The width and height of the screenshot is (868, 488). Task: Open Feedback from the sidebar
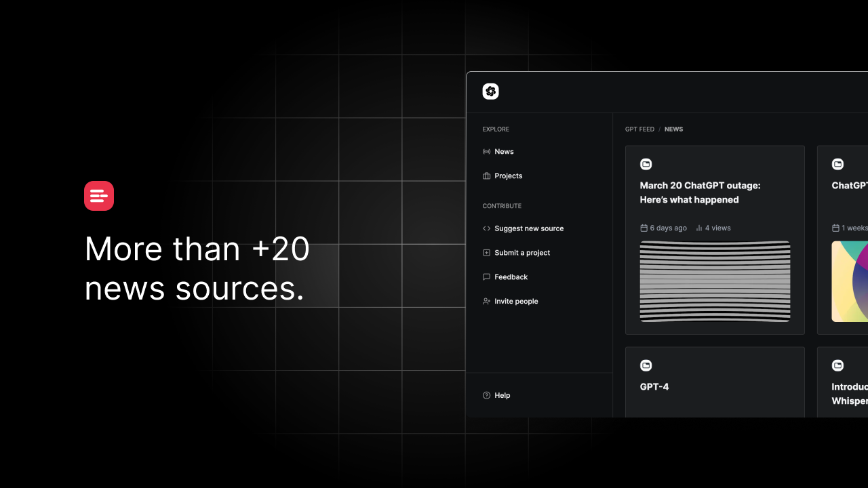(x=511, y=277)
